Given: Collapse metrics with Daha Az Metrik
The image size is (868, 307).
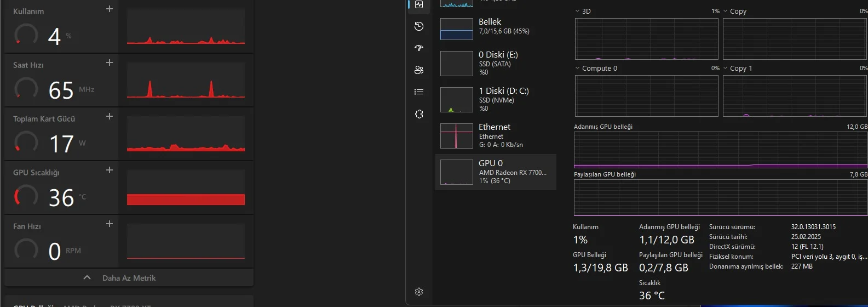Looking at the screenshot, I should point(129,278).
